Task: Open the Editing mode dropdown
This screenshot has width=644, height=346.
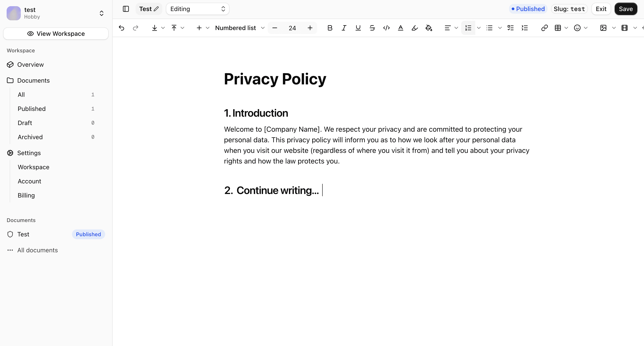Action: [197, 9]
